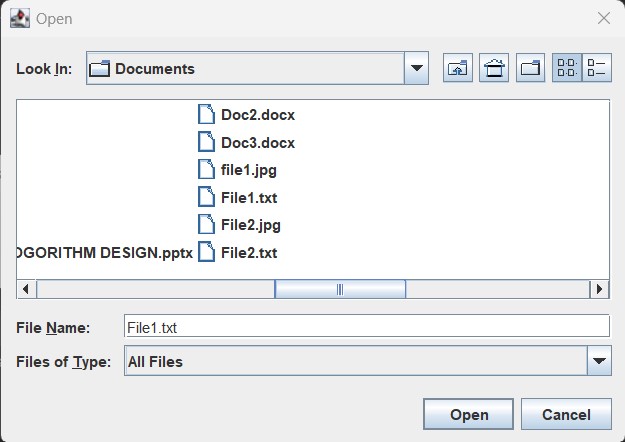This screenshot has width=625, height=442.
Task: Switch to Details view
Action: pyautogui.click(x=597, y=68)
